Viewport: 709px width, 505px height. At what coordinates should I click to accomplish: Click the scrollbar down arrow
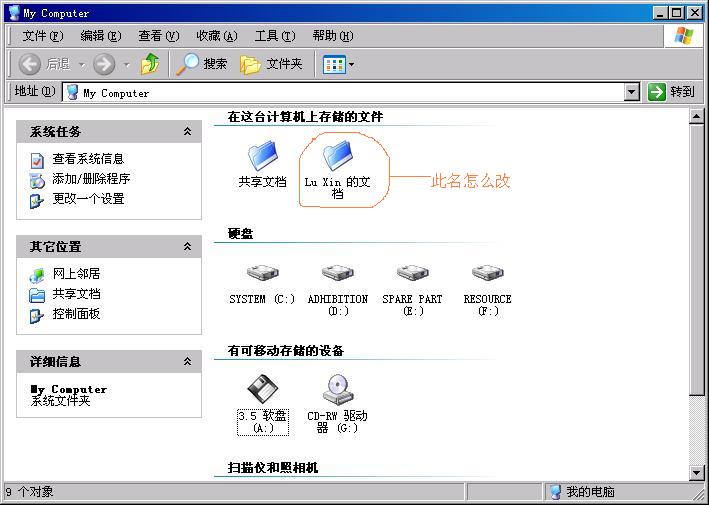click(x=696, y=472)
